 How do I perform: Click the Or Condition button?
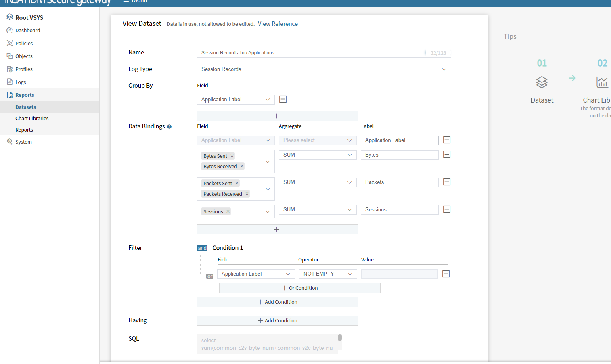pyautogui.click(x=299, y=288)
